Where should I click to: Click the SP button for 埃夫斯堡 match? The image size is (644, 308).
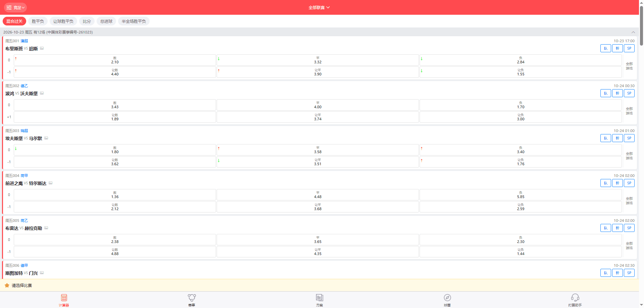(x=629, y=138)
